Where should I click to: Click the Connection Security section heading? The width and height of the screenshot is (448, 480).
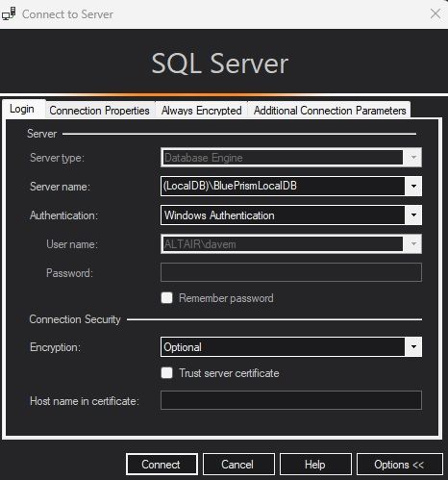pyautogui.click(x=75, y=319)
